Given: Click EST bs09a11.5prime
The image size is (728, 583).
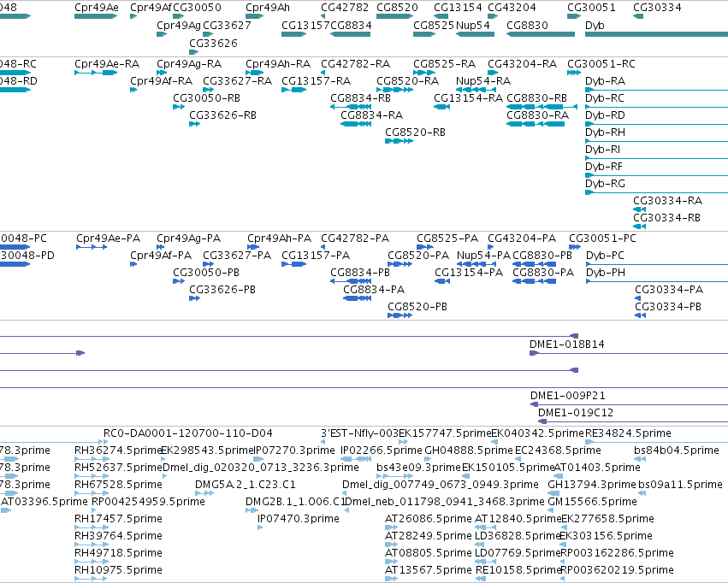Looking at the screenshot, I should click(x=643, y=493).
